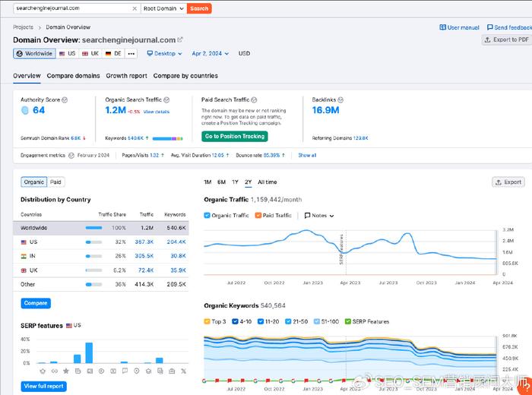Toggle the 21-50 keywords checkbox
Image resolution: width=532 pixels, height=395 pixels.
pyautogui.click(x=288, y=321)
